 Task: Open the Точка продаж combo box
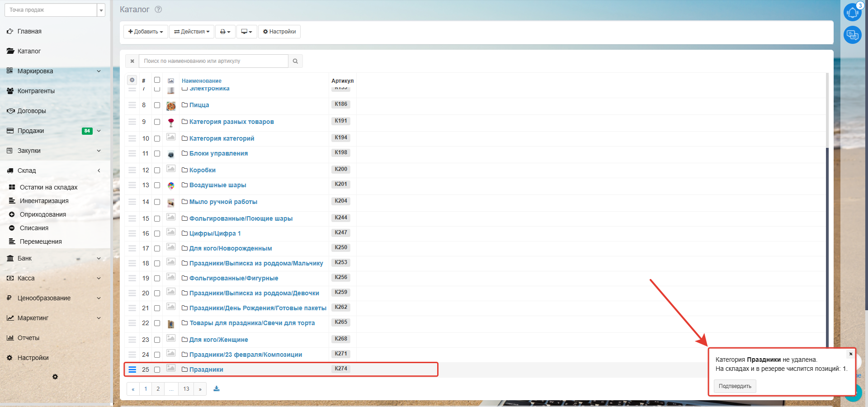click(x=55, y=10)
